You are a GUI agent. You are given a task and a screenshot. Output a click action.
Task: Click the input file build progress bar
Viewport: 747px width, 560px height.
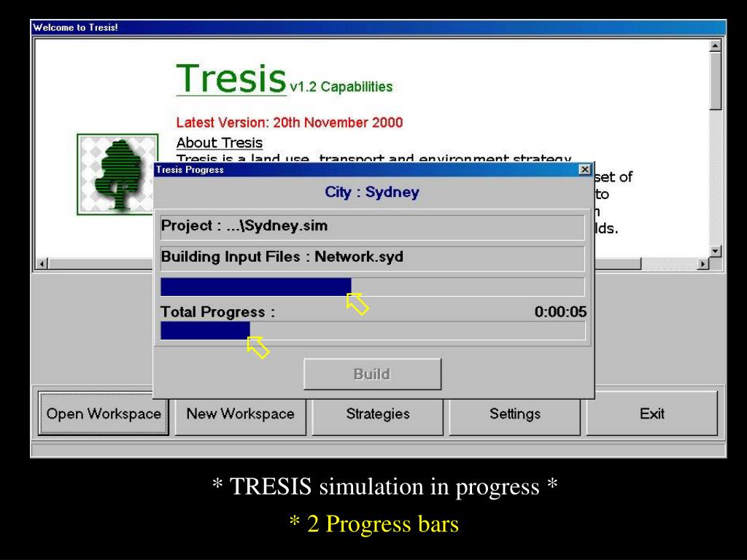tap(373, 287)
